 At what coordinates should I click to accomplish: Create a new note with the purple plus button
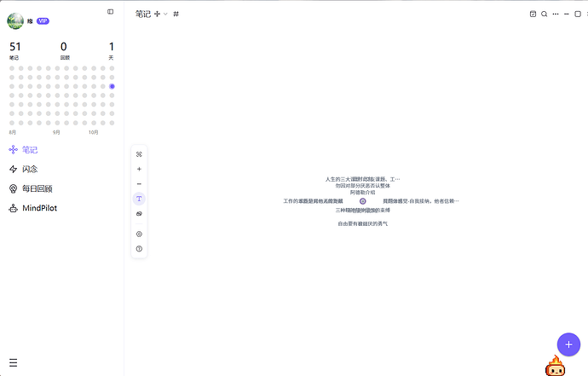[x=568, y=344]
